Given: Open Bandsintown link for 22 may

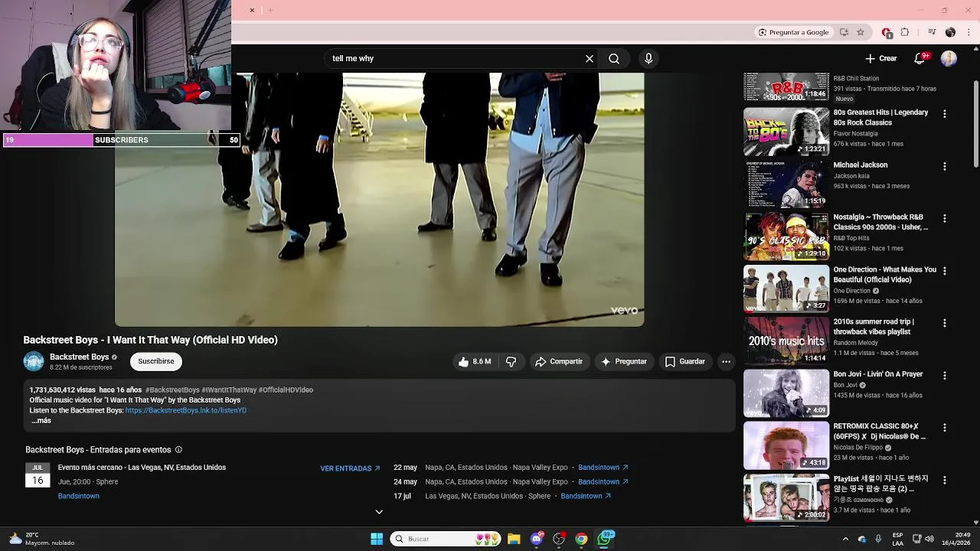Looking at the screenshot, I should pos(603,468).
